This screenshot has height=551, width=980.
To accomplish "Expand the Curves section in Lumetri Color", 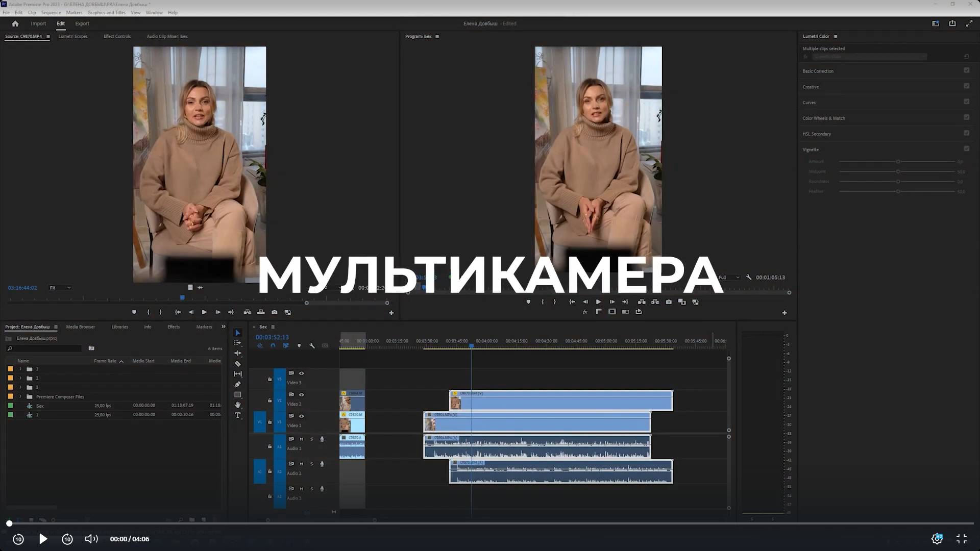I will [809, 103].
